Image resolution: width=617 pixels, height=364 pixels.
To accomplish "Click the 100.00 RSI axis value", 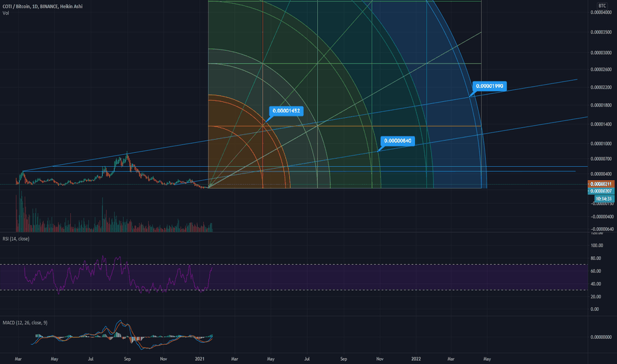I will [597, 246].
